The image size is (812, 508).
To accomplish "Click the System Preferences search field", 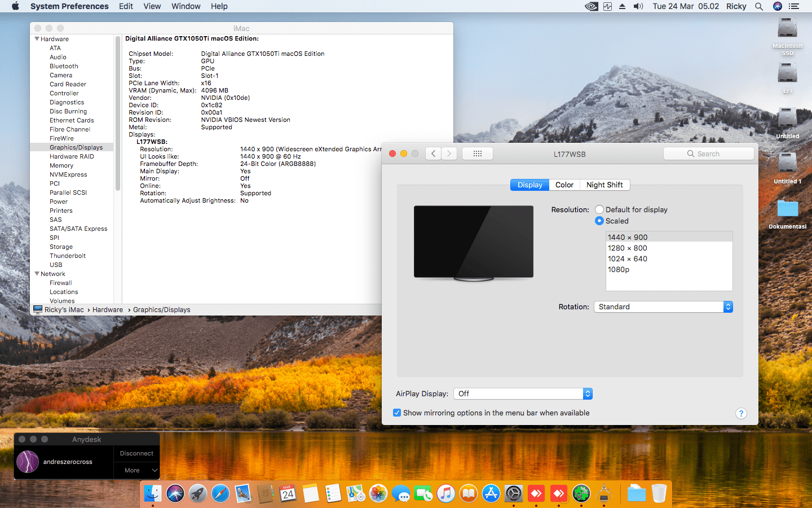I will coord(709,154).
